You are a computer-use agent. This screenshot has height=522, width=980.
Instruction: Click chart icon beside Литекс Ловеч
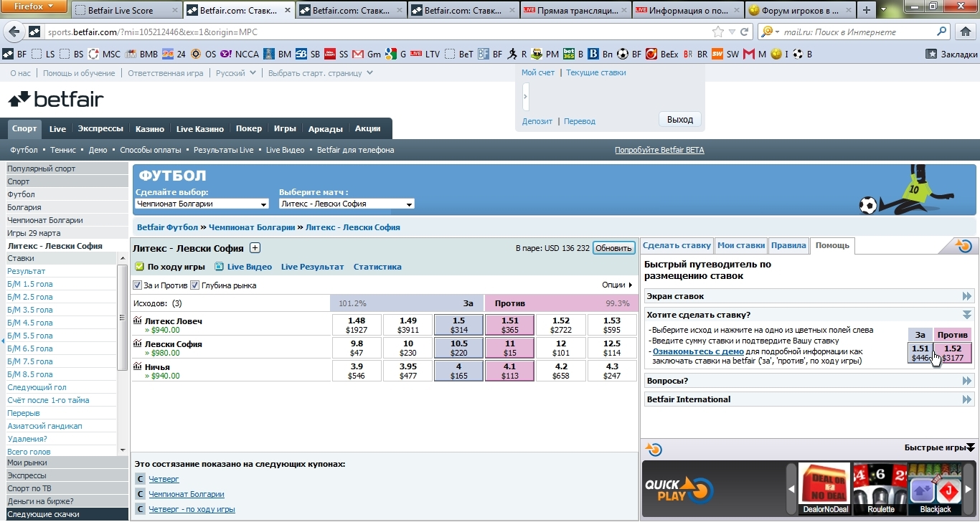point(138,321)
